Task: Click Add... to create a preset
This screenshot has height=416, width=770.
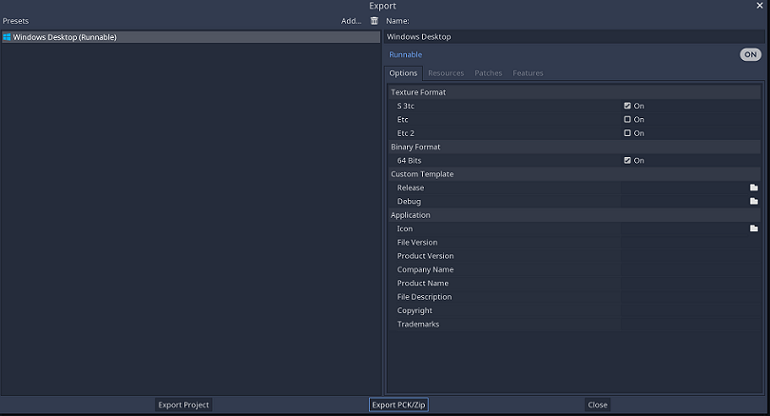Action: point(351,21)
